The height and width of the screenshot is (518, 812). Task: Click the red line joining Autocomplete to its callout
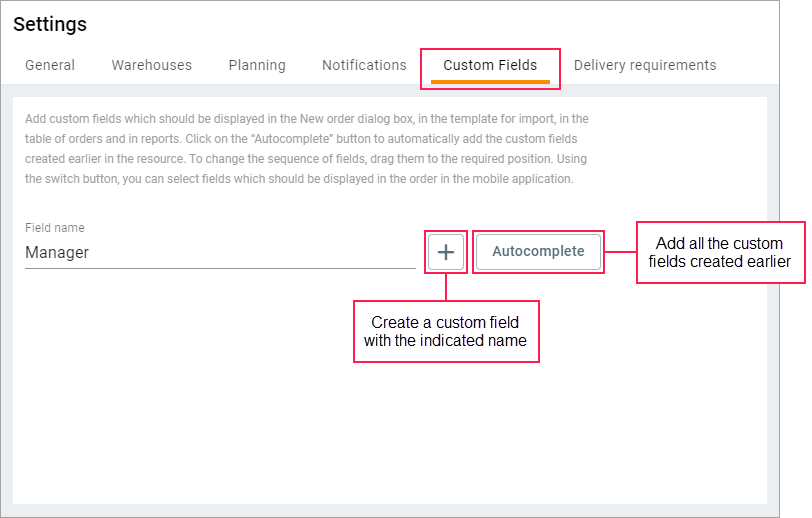tap(620, 251)
